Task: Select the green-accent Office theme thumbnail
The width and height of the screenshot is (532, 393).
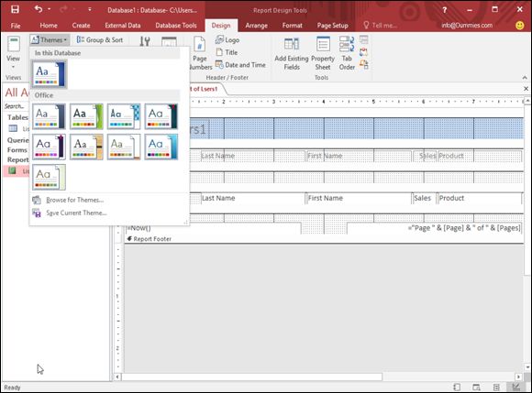Action: click(x=86, y=116)
